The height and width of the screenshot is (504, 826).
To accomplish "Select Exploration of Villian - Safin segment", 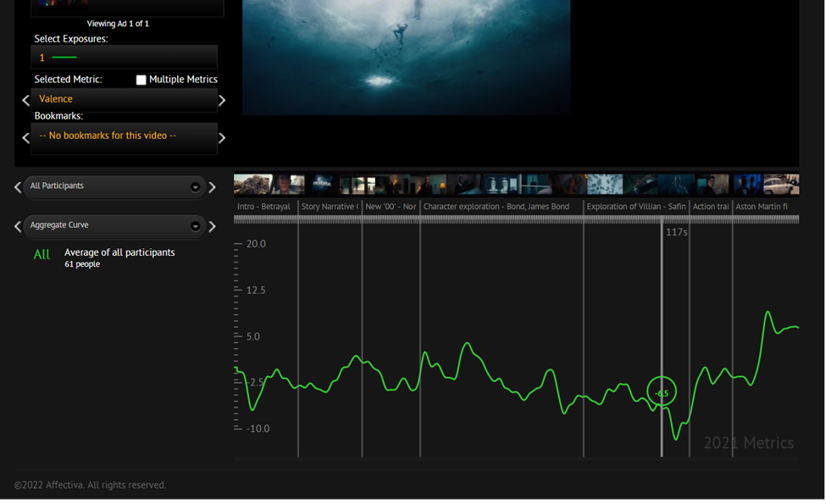I will 636,207.
